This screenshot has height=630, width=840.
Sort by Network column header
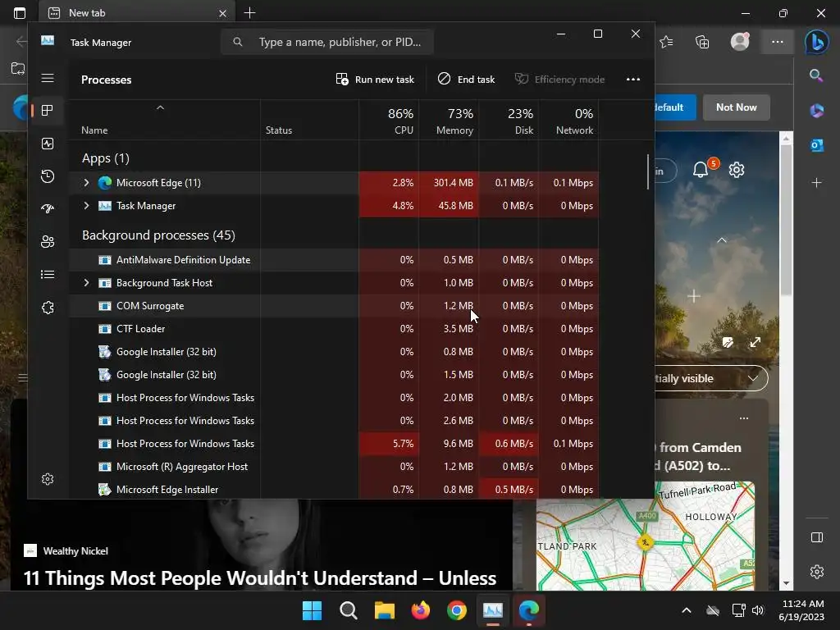coord(569,121)
